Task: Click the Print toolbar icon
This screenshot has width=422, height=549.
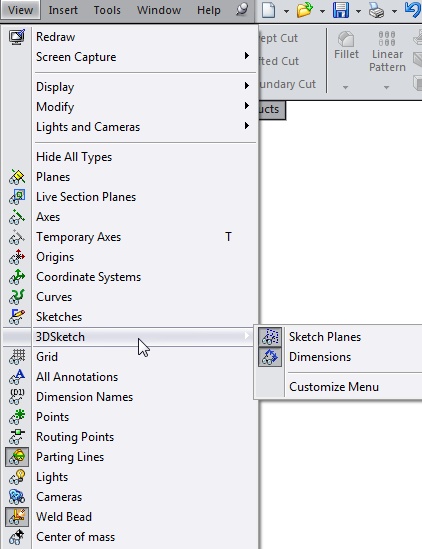Action: coord(377,11)
